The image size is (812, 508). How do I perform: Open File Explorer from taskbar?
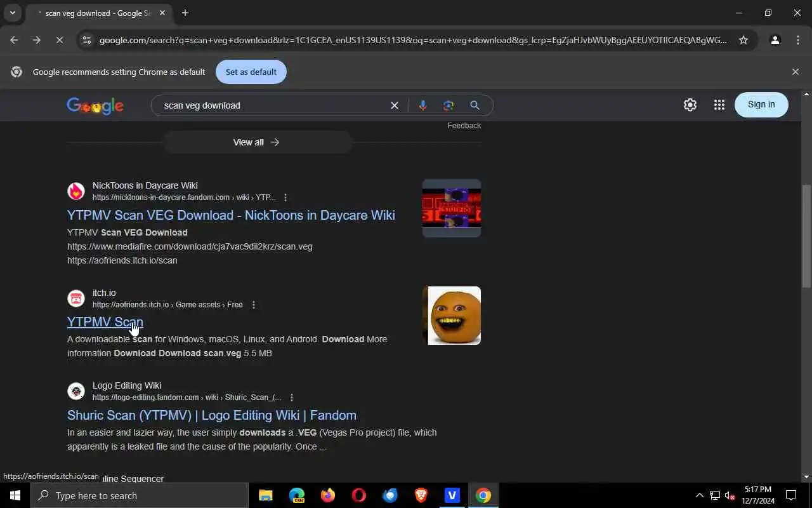(x=266, y=495)
